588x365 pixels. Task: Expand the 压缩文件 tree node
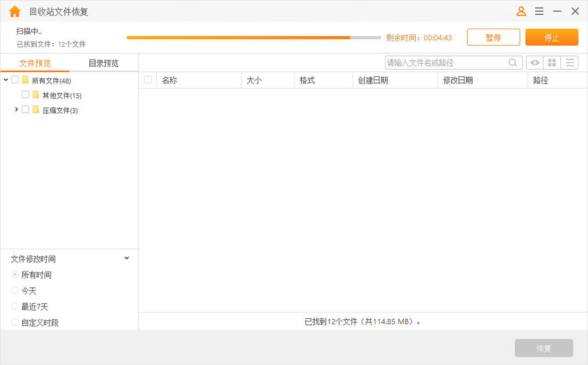(x=16, y=110)
